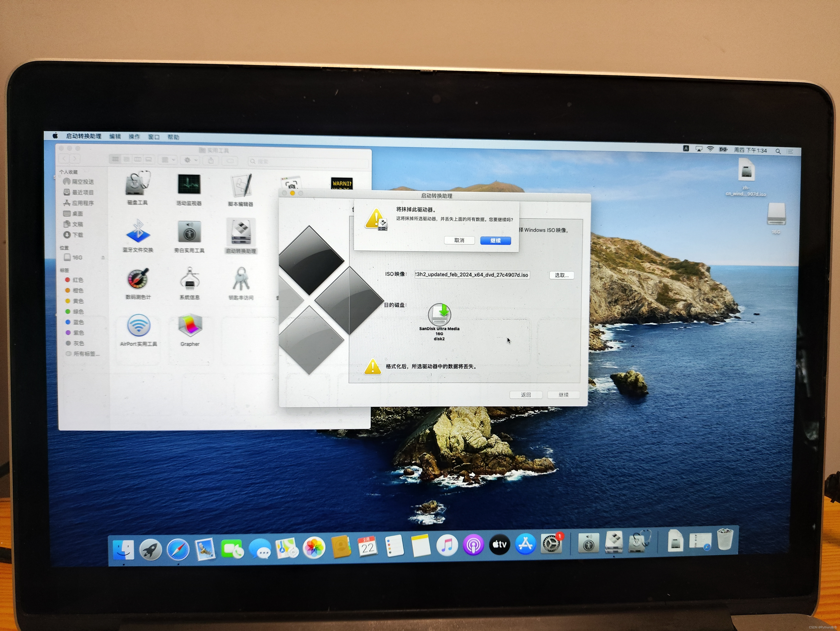
Task: Select 应用程序 in Finder sidebar
Action: (79, 203)
